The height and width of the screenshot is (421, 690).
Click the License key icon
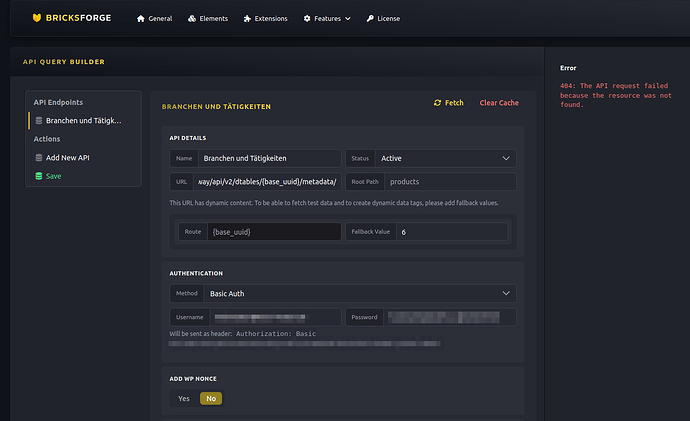pyautogui.click(x=370, y=18)
